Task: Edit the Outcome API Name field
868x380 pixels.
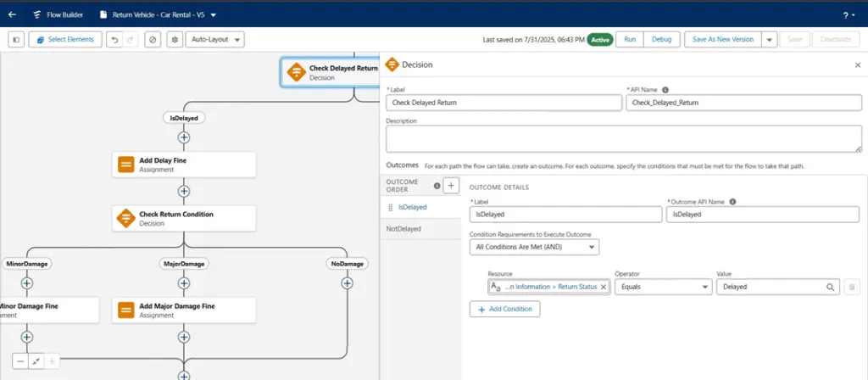Action: pyautogui.click(x=764, y=215)
